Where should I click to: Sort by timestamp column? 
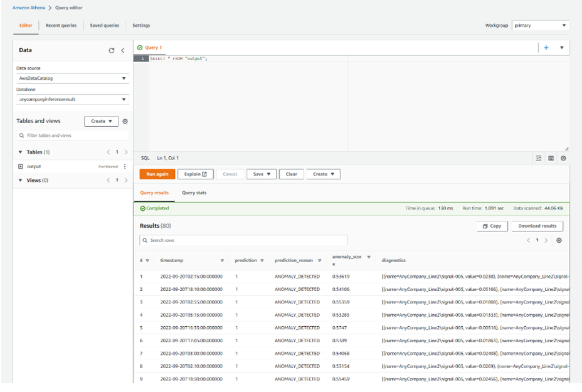[x=222, y=260]
